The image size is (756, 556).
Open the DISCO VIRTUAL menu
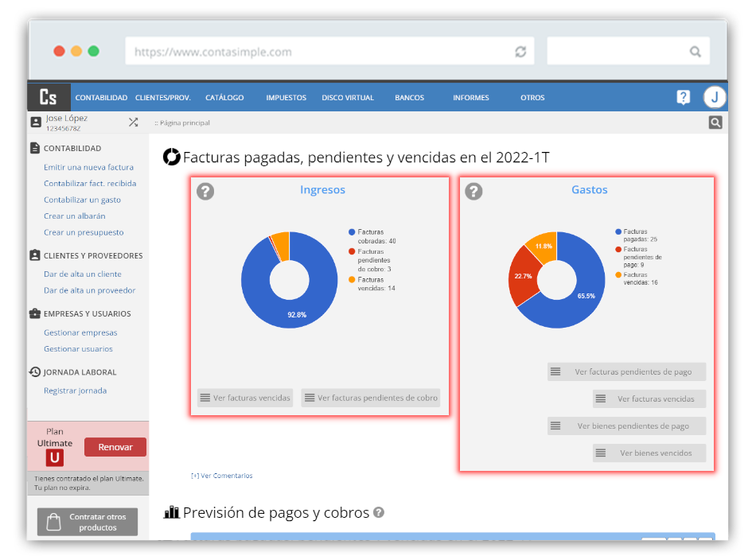[348, 97]
